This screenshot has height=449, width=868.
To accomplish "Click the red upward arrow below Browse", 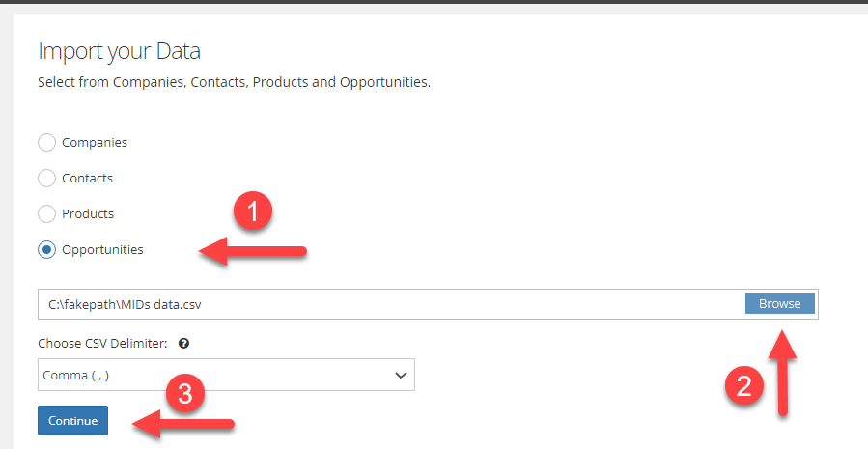I will coord(782,373).
